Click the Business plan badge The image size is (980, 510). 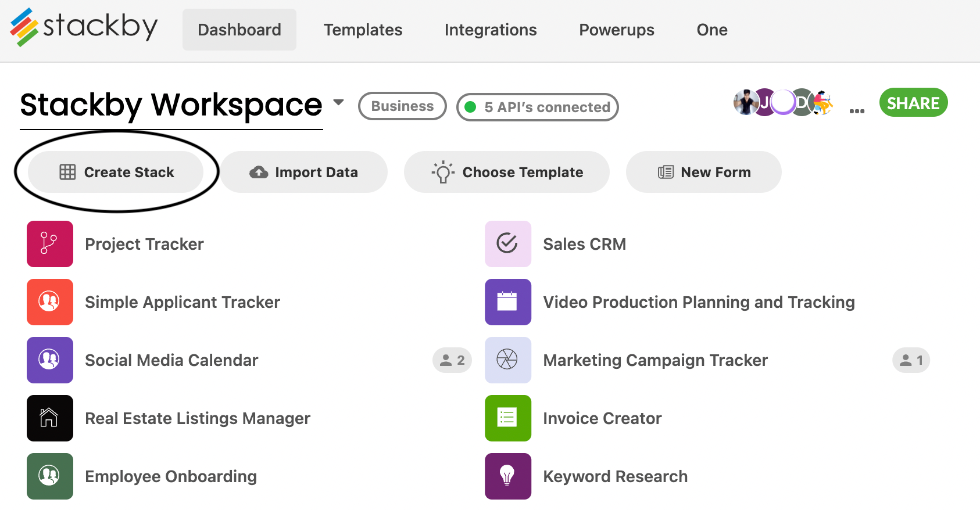(402, 106)
